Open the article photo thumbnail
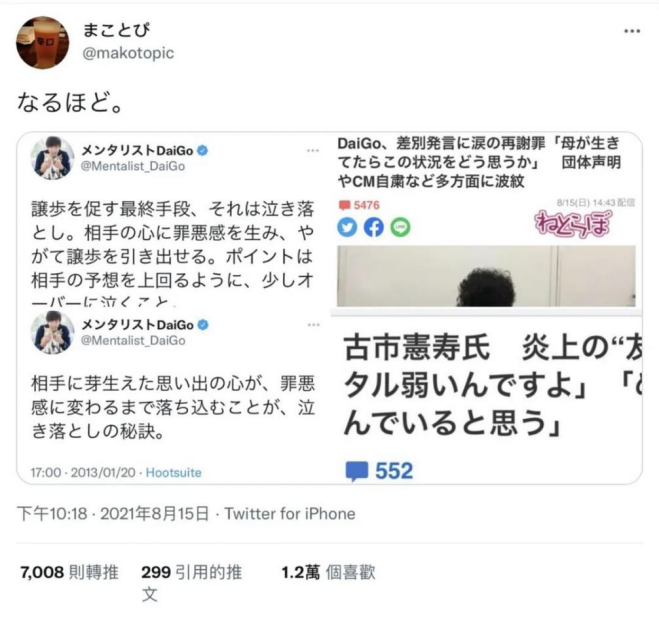Viewport: 659px width, 622px height. 486,276
